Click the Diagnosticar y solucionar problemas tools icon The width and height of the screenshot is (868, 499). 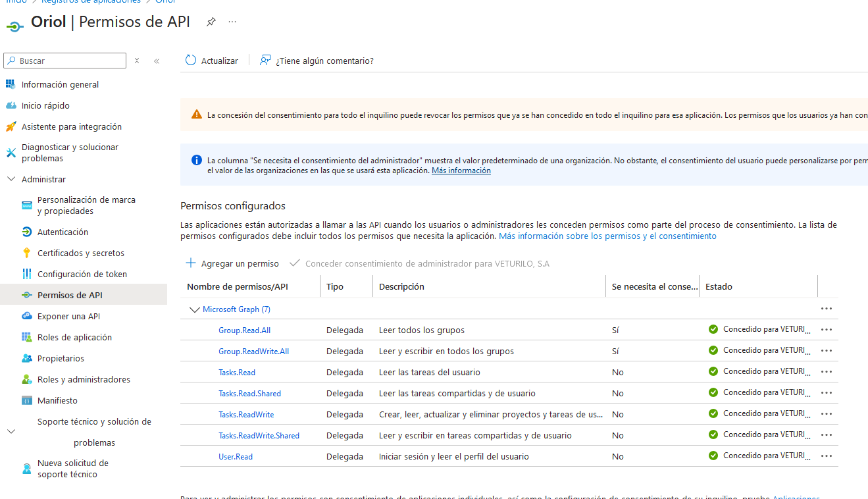click(11, 153)
